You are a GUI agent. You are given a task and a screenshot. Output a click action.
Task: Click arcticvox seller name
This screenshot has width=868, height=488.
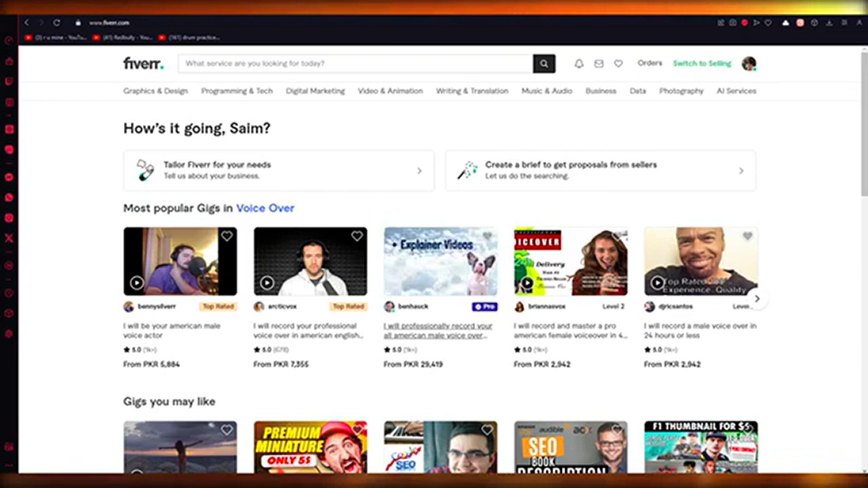pos(282,306)
